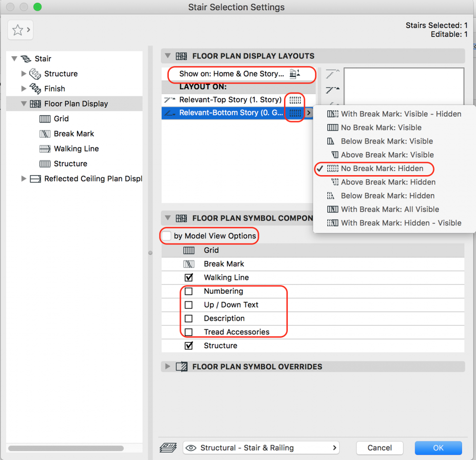Click the eye icon in the layer selector
This screenshot has height=460, width=476.
point(191,448)
